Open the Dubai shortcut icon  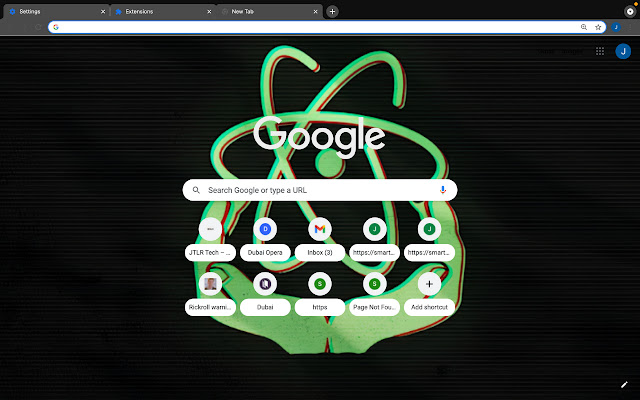tap(265, 284)
